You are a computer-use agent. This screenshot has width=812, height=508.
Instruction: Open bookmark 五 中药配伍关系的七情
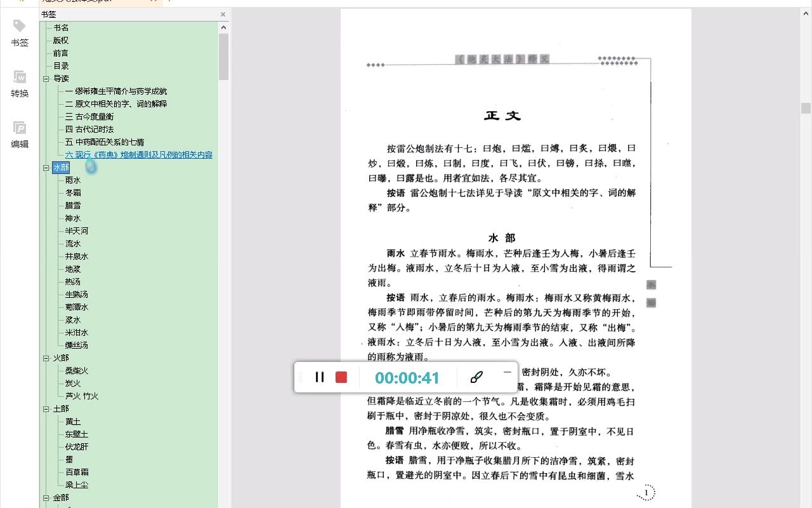point(105,142)
